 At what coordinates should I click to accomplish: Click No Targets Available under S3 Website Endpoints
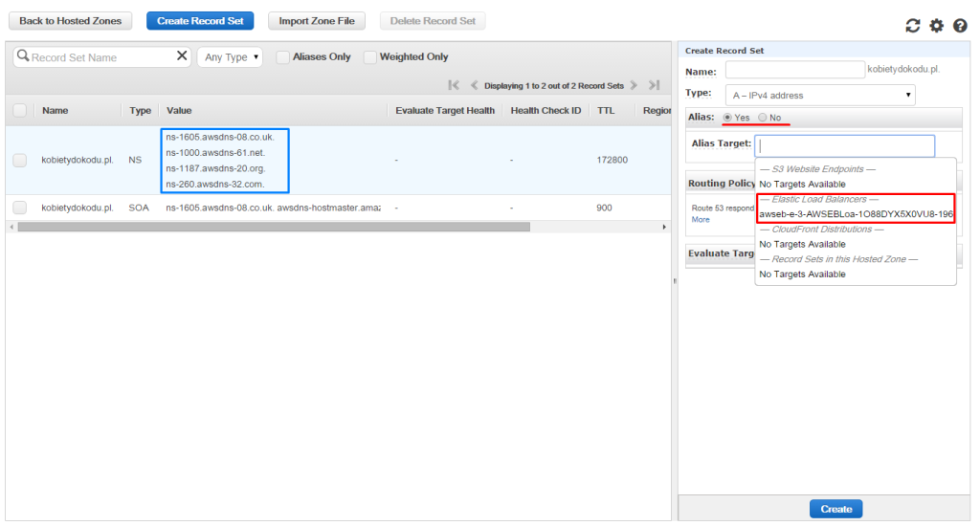point(802,185)
